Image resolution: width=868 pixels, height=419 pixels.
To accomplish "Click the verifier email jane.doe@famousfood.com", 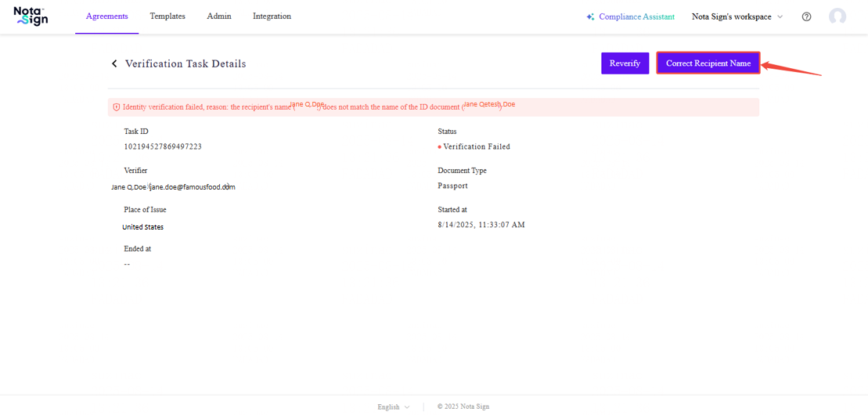I will click(193, 187).
